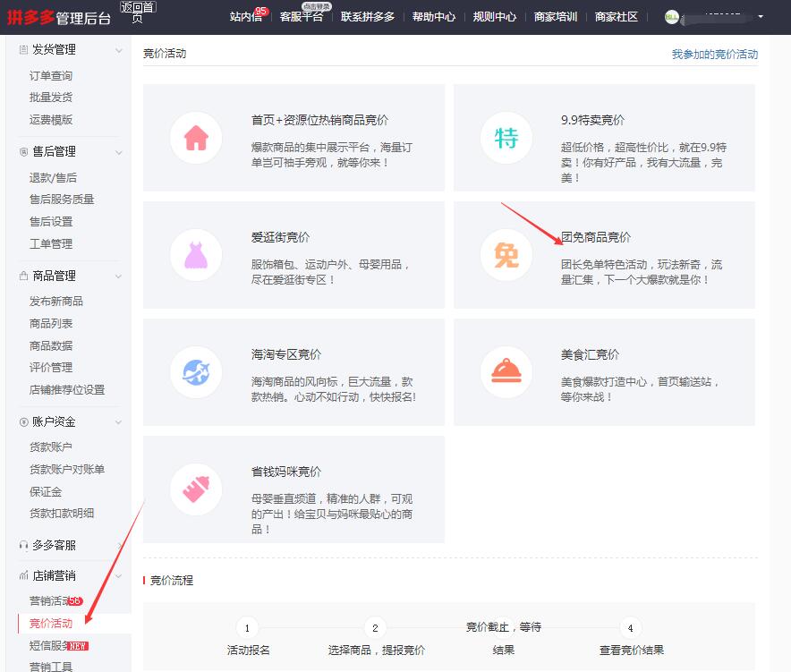Image resolution: width=791 pixels, height=672 pixels.
Task: Click step 4 circle for 查看竞价结果
Action: [x=630, y=628]
